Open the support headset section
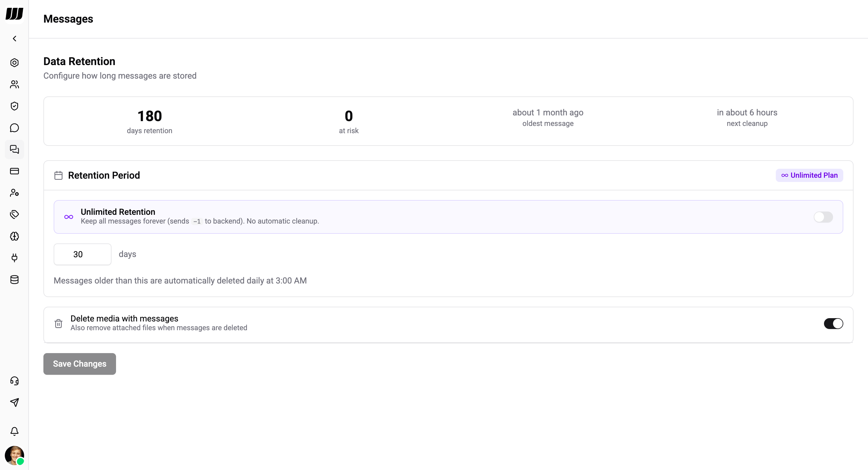 (14, 381)
